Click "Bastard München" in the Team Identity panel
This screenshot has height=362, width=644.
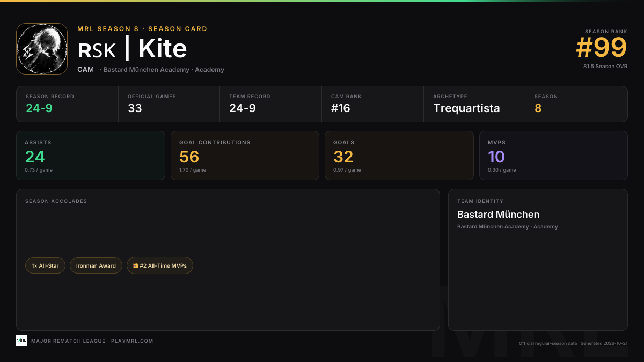tap(498, 215)
